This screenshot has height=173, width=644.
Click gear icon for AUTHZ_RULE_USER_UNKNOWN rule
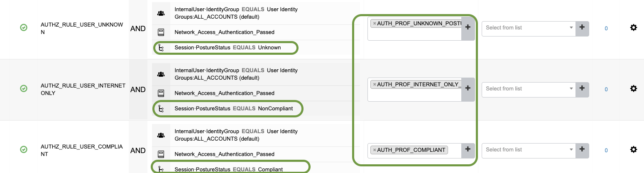633,28
